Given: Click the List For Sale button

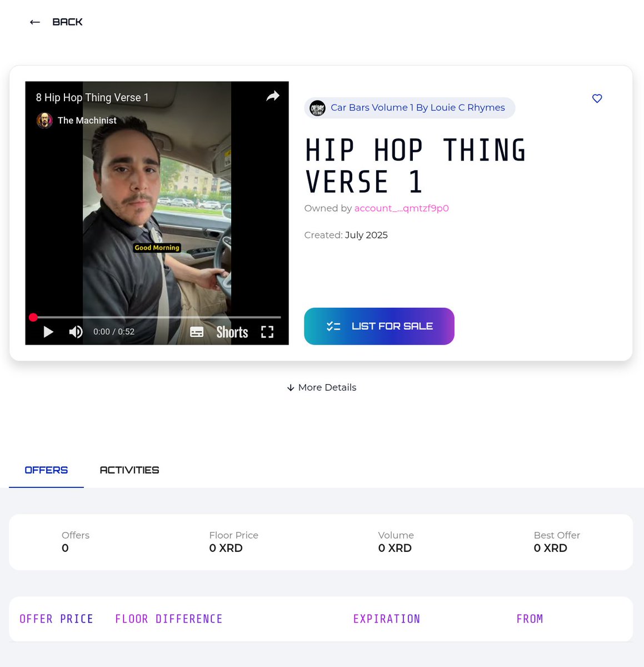Looking at the screenshot, I should 379,326.
